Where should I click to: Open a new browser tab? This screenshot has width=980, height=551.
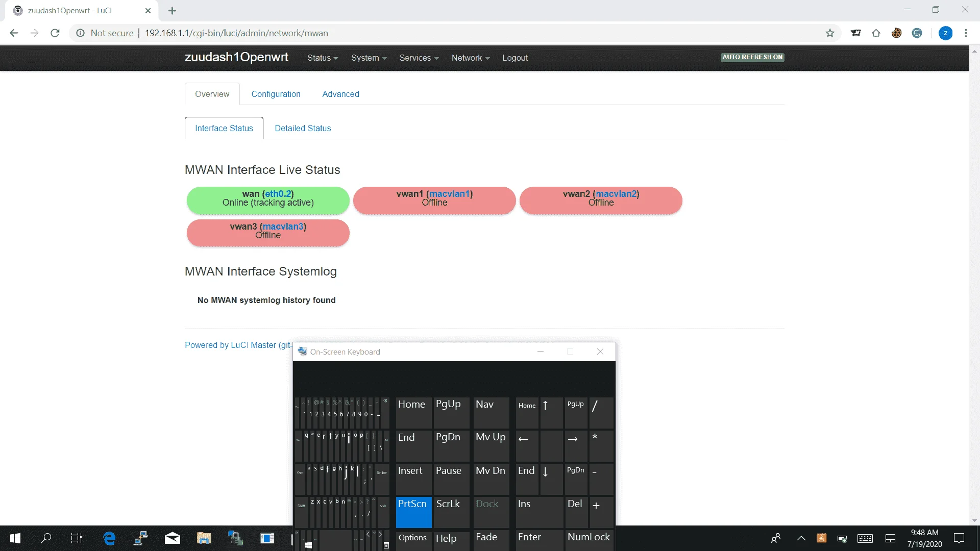173,11
